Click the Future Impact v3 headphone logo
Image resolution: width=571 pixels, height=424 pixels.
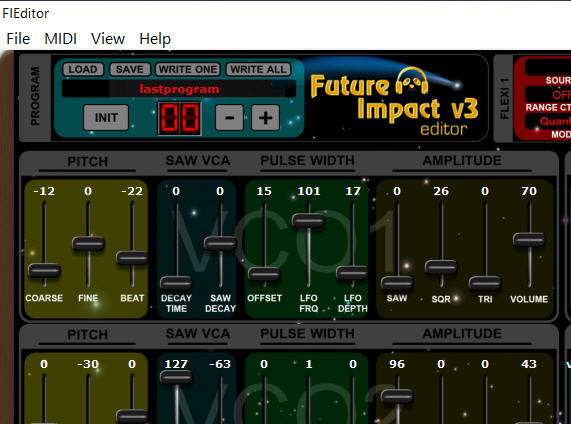(412, 82)
